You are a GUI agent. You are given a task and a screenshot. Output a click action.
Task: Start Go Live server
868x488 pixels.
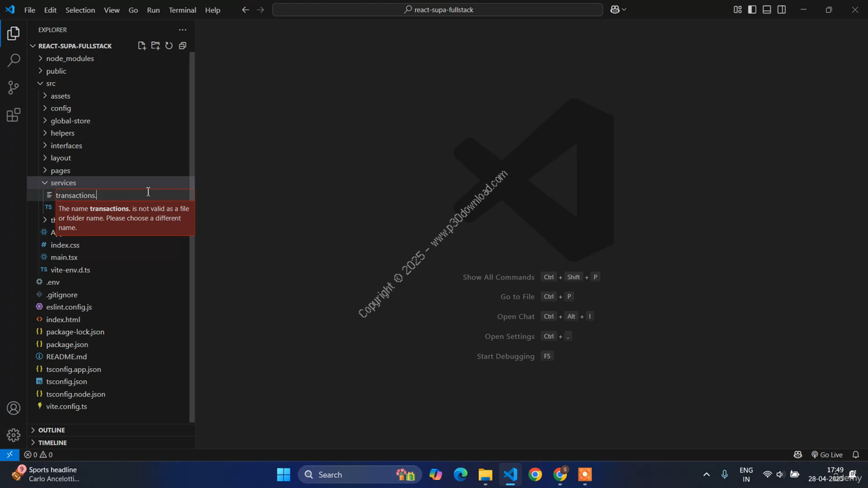pos(827,455)
